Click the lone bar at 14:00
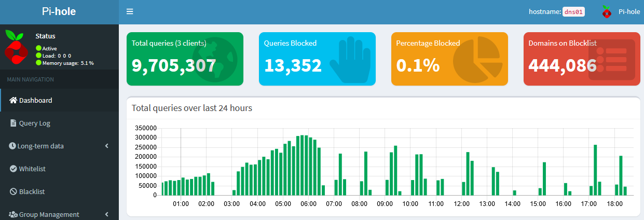 click(514, 192)
